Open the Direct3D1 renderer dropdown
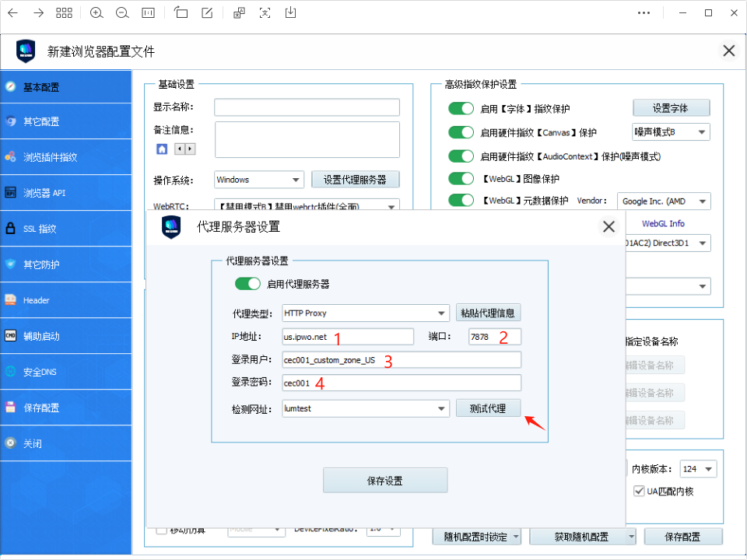 coord(668,243)
